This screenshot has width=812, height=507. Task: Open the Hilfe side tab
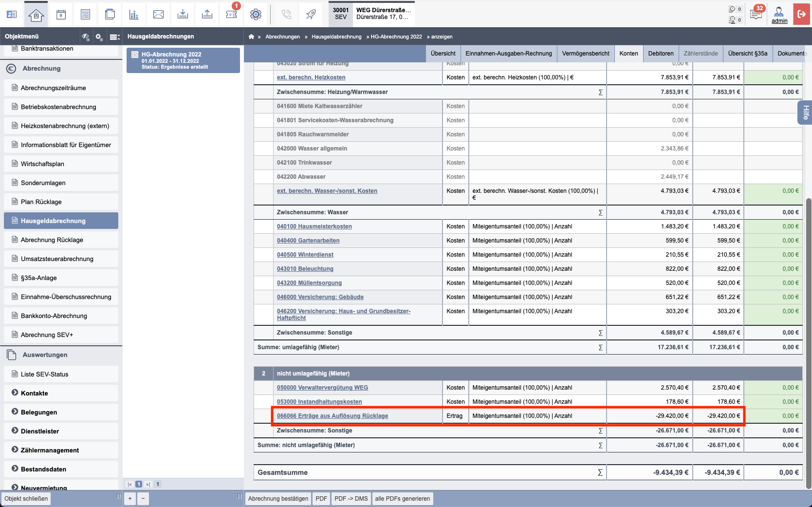pyautogui.click(x=805, y=113)
